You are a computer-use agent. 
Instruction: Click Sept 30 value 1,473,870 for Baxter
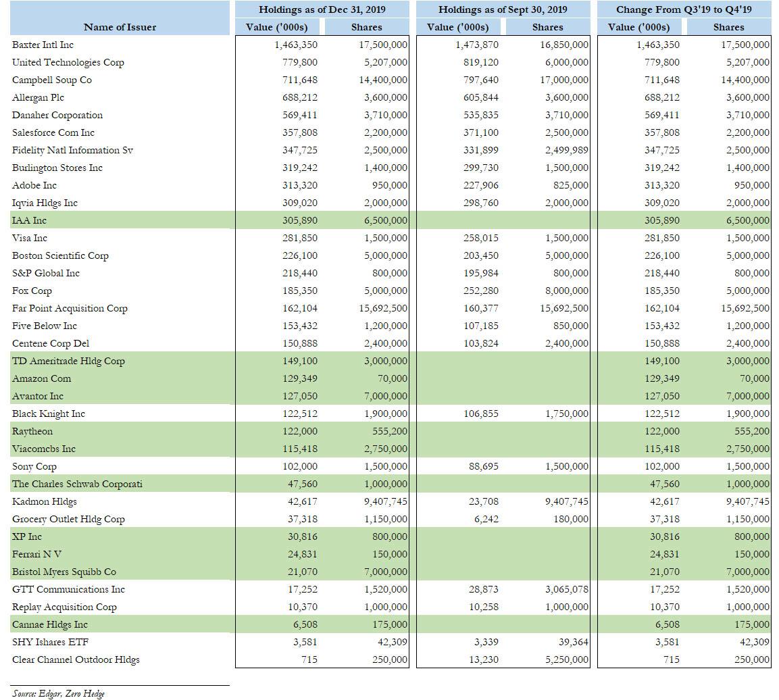coord(476,45)
